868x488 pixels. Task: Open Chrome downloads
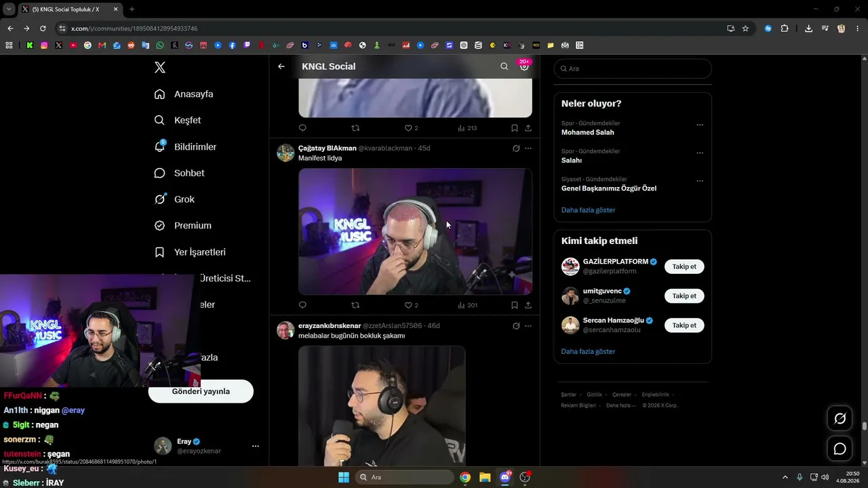coord(808,28)
